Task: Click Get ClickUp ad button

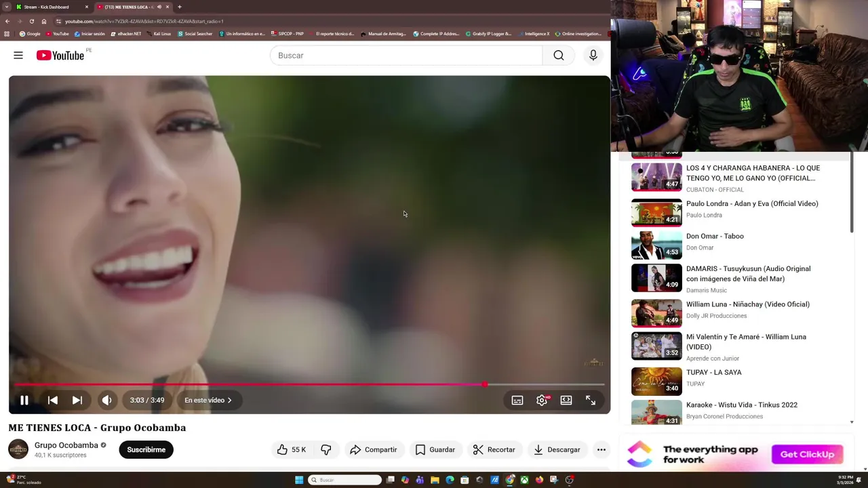Action: [807, 455]
